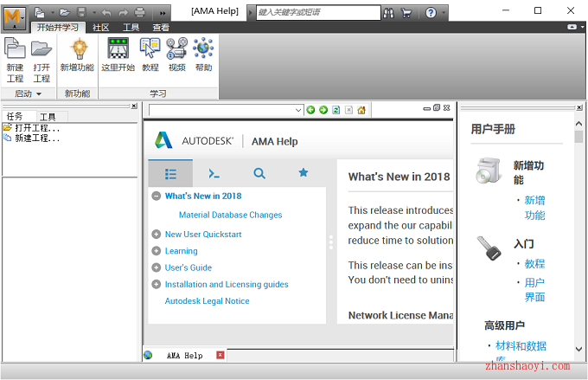Expand the Learning node
This screenshot has width=588, height=380.
point(156,251)
